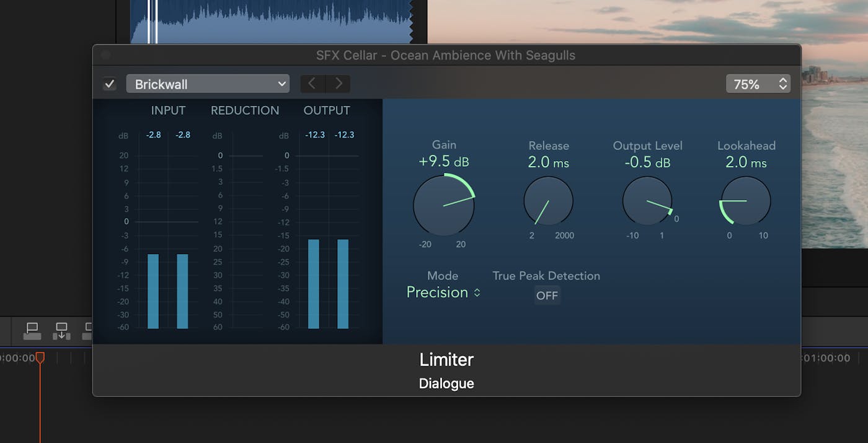This screenshot has width=868, height=443.
Task: Click the close dot of the plugin window
Action: pyautogui.click(x=105, y=55)
